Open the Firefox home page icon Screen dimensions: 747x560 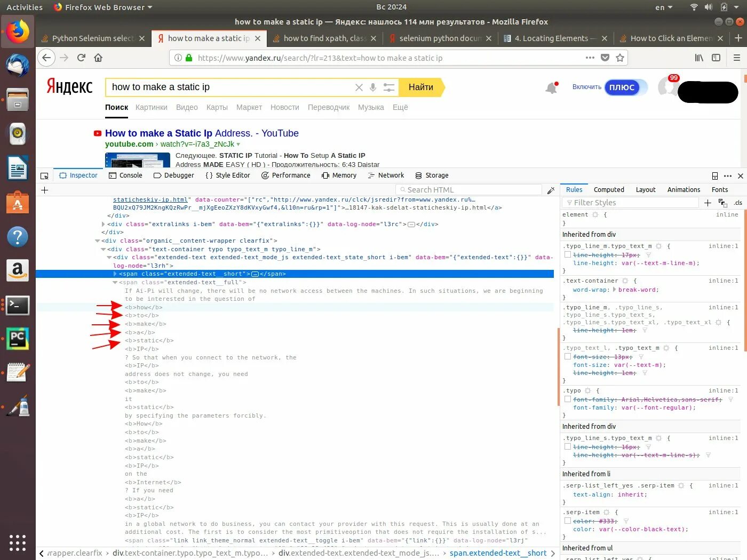(x=98, y=58)
